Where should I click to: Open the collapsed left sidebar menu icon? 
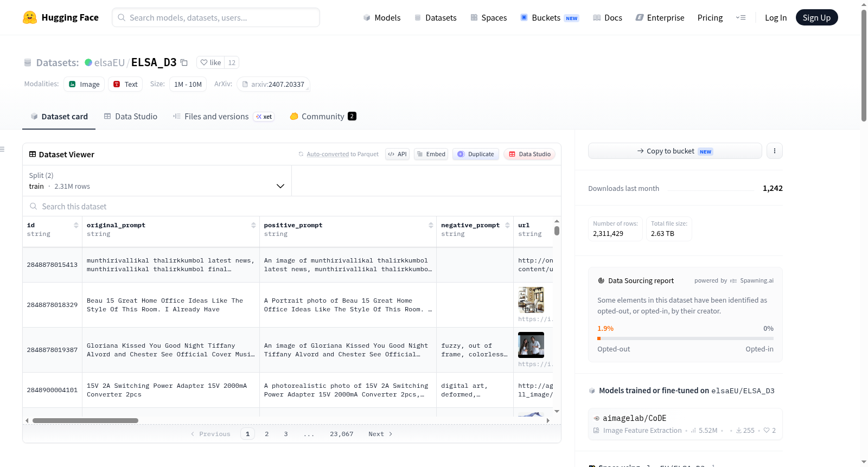(x=2, y=149)
